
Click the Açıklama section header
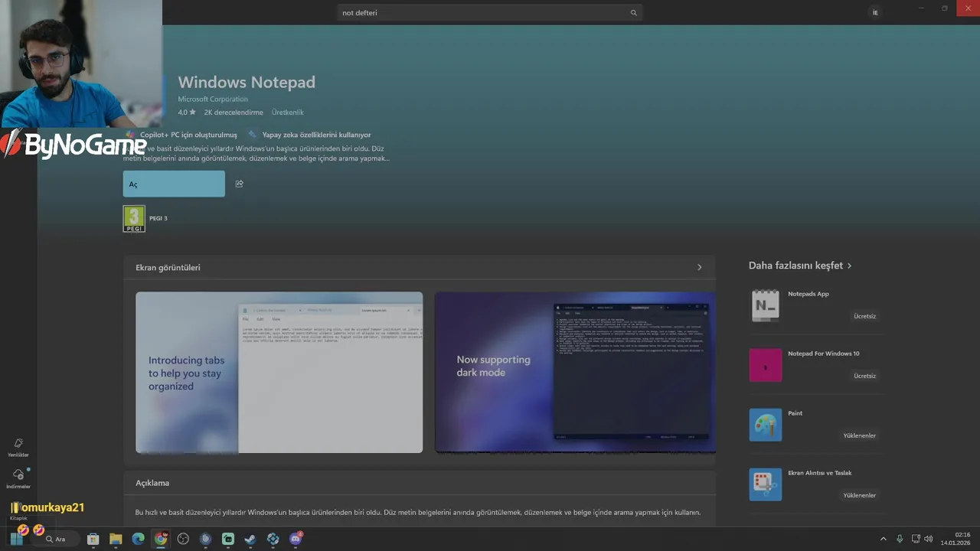click(152, 483)
